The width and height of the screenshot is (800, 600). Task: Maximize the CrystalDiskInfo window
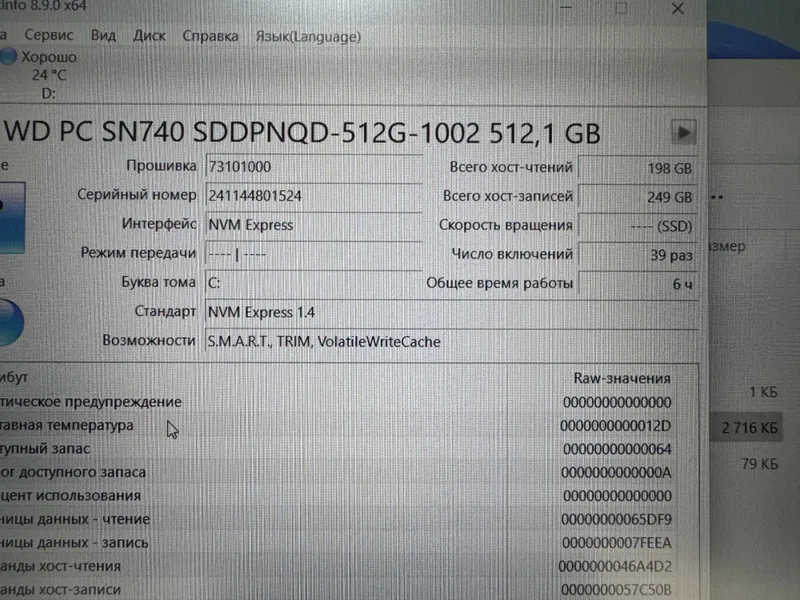tap(621, 8)
